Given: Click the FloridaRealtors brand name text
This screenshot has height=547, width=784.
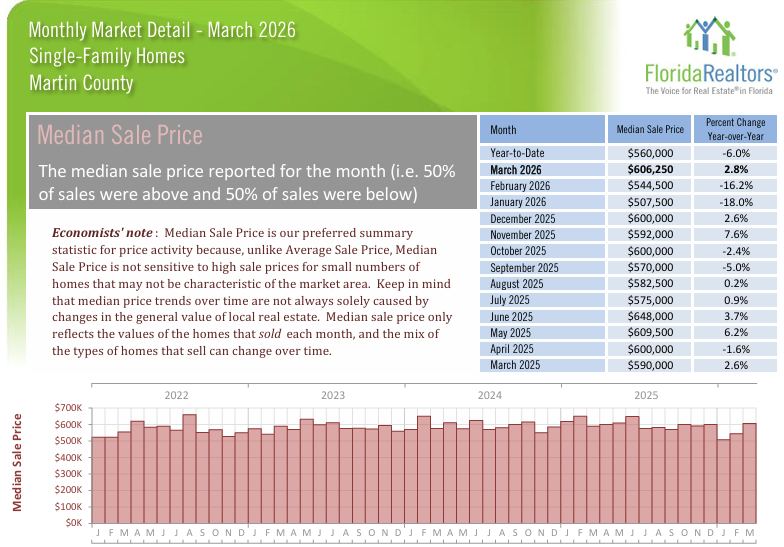Looking at the screenshot, I should click(x=710, y=73).
